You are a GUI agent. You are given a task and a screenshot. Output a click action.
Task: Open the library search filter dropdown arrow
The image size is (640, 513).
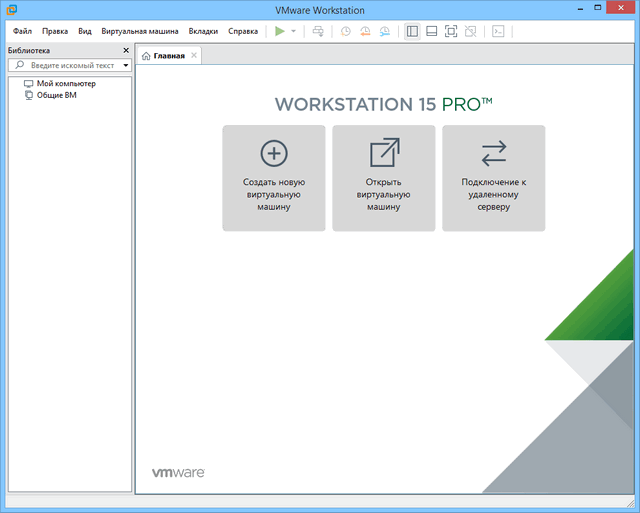126,65
